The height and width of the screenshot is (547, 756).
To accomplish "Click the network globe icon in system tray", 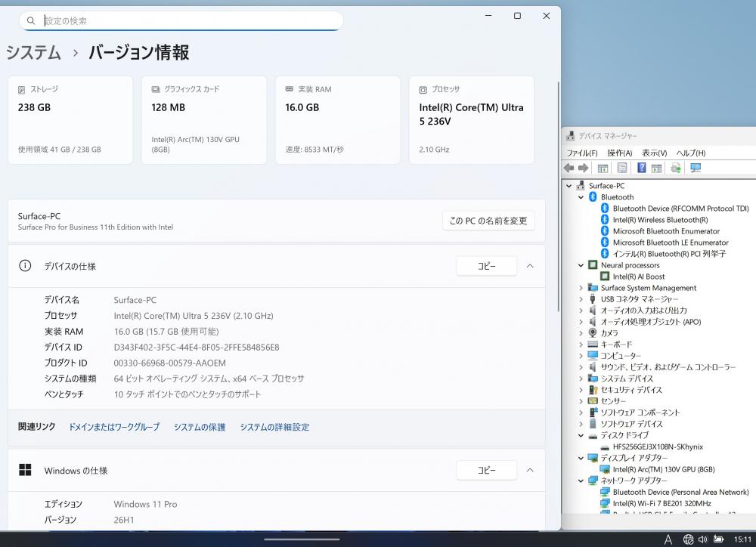I will (688, 539).
